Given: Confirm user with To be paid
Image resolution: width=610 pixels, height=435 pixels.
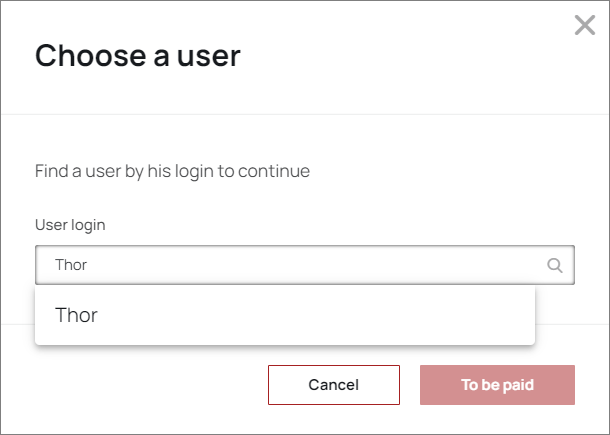Looking at the screenshot, I should 497,385.
